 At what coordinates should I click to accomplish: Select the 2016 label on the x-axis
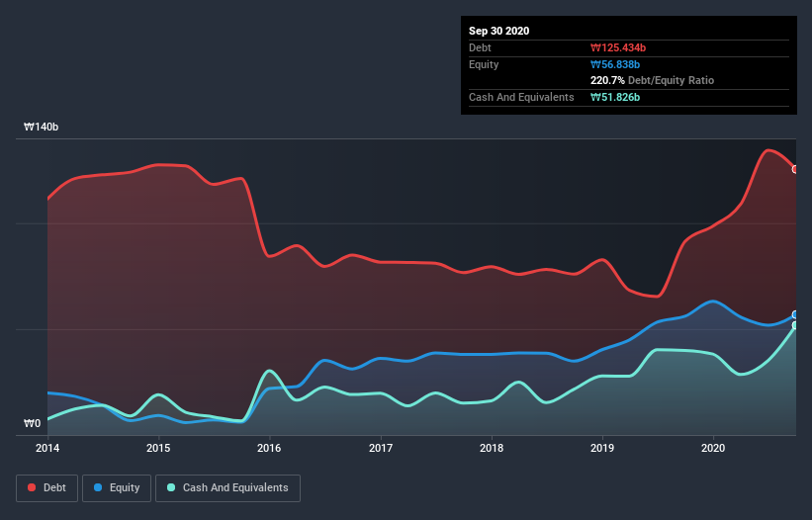[269, 448]
